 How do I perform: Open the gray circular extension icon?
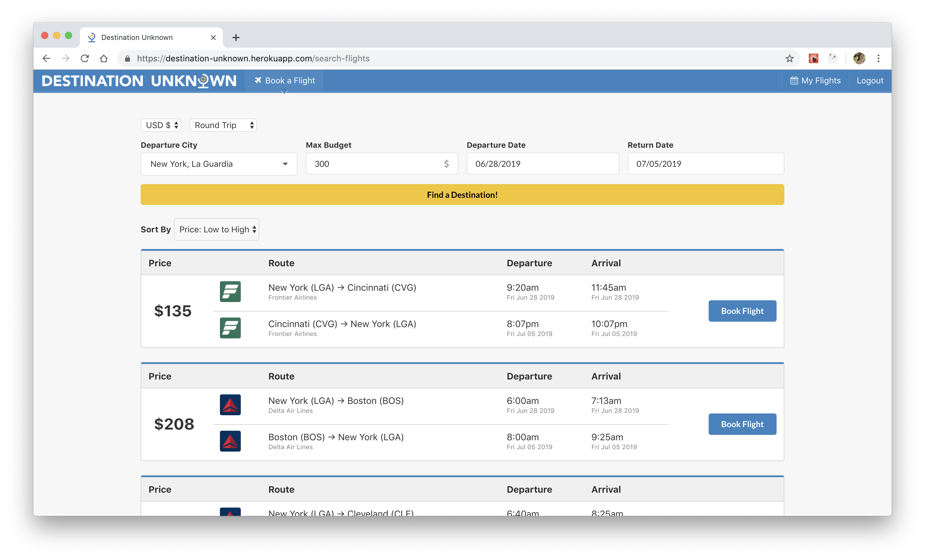(x=833, y=58)
